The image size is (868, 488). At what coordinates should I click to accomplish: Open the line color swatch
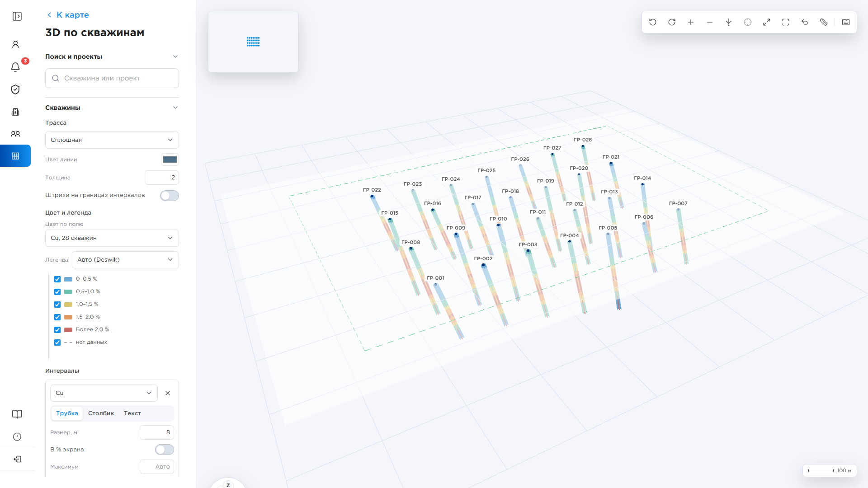[x=170, y=160]
